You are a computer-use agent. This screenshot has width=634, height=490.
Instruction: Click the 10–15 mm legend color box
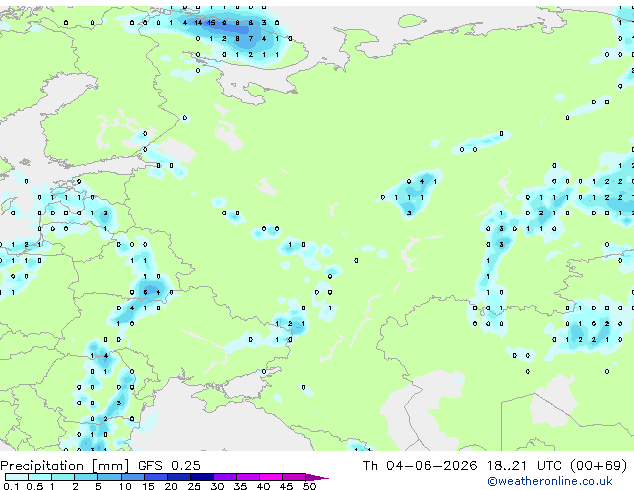[132, 477]
